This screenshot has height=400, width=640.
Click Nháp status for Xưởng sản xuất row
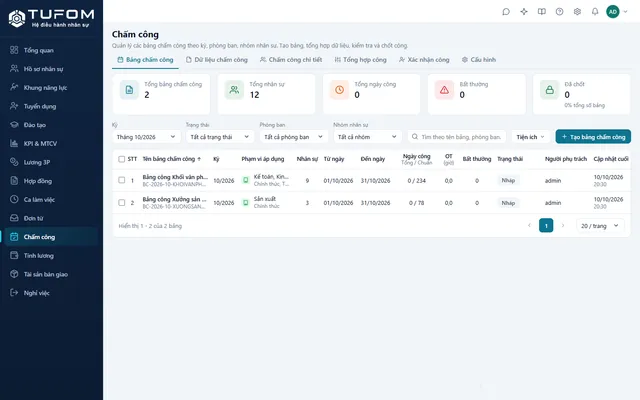[508, 202]
